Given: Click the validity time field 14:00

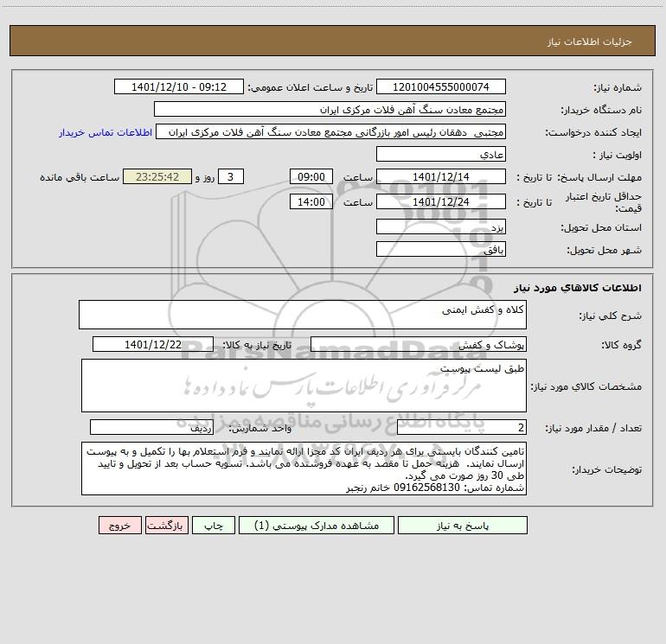Looking at the screenshot, I should tap(311, 201).
